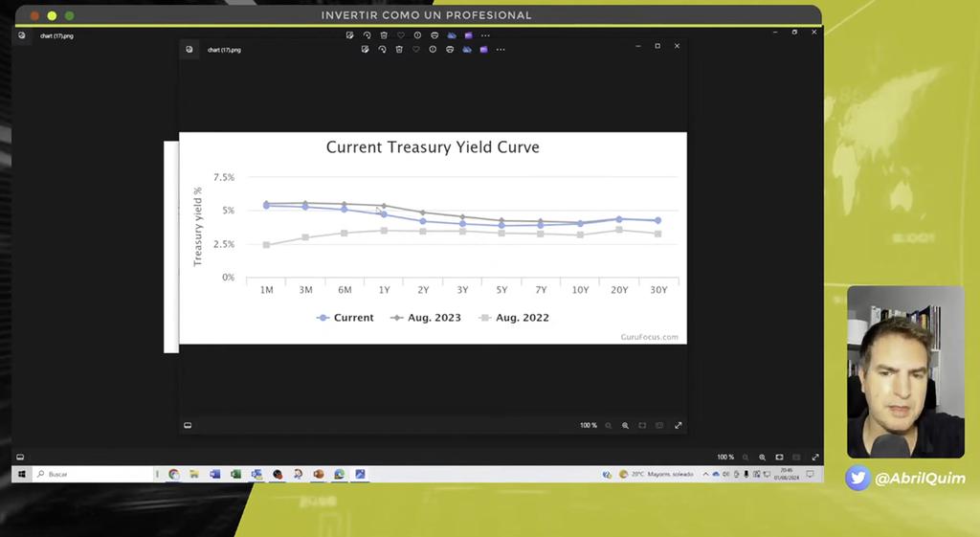Toggle filmstrip at front window bottom-left corner
980x537 pixels.
(188, 425)
